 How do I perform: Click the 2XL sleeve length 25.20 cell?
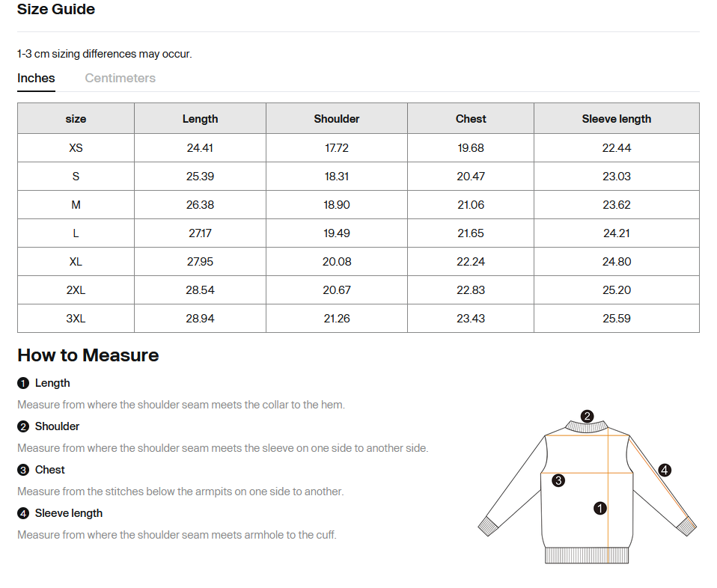(x=617, y=290)
